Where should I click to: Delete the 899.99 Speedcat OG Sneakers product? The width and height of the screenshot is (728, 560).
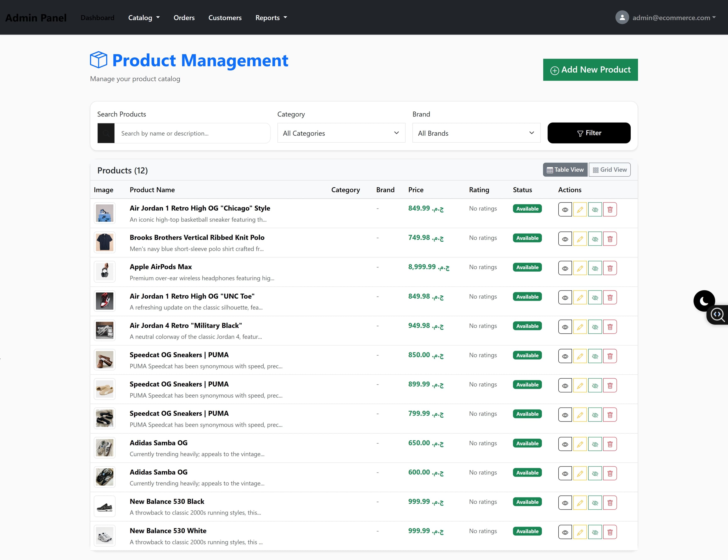click(610, 385)
